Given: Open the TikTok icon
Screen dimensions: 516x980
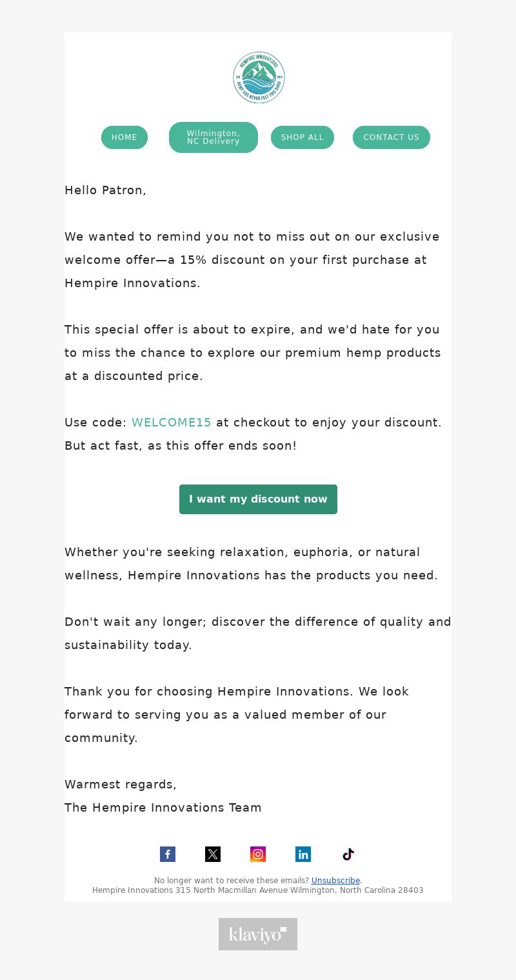Looking at the screenshot, I should coord(348,854).
